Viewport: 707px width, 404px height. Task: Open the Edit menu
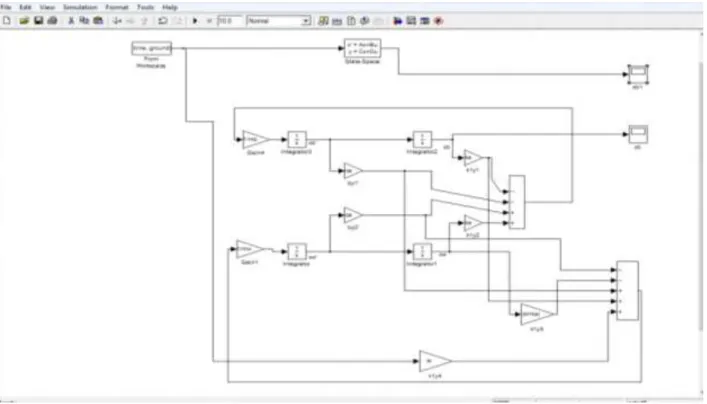point(25,7)
